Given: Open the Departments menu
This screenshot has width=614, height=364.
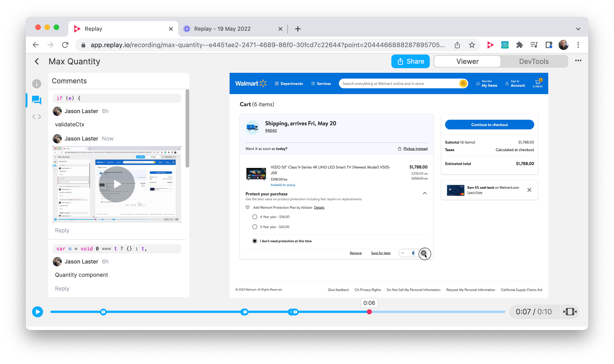Looking at the screenshot, I should tap(289, 84).
